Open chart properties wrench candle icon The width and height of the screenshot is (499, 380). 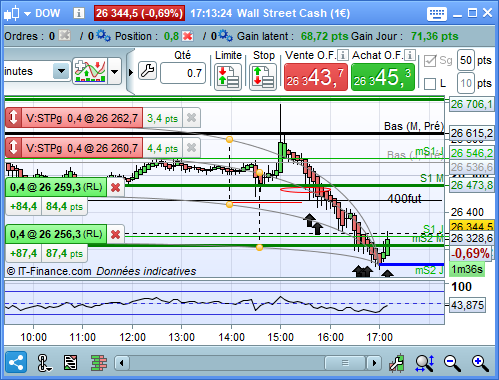coord(397,363)
